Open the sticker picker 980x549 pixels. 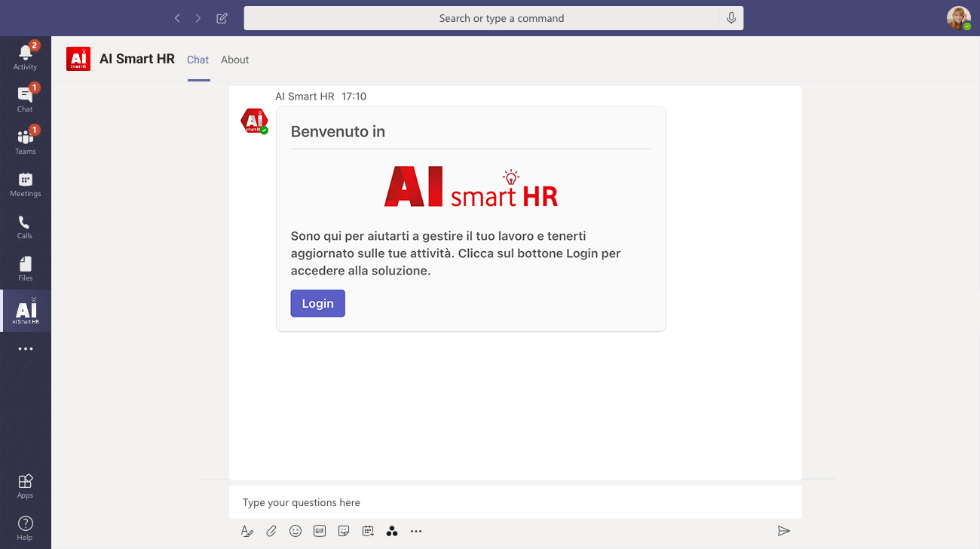344,531
